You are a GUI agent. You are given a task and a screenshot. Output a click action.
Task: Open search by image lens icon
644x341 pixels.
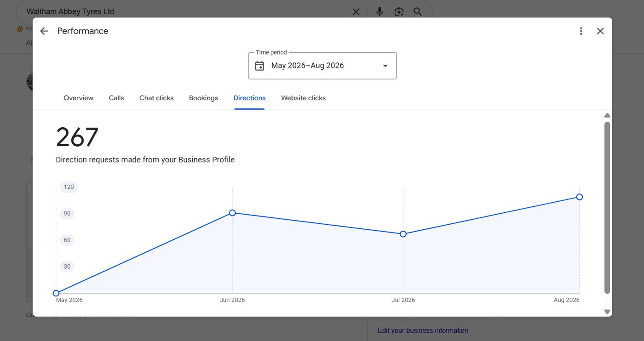point(399,11)
